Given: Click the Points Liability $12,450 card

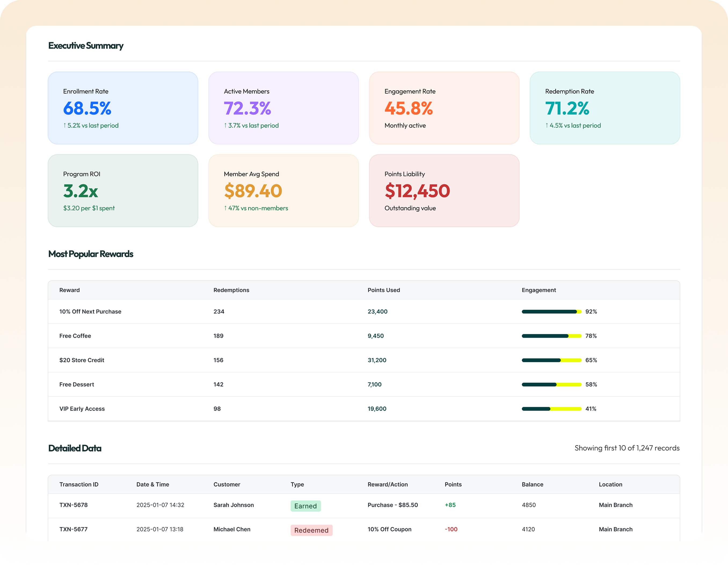Looking at the screenshot, I should (x=444, y=191).
